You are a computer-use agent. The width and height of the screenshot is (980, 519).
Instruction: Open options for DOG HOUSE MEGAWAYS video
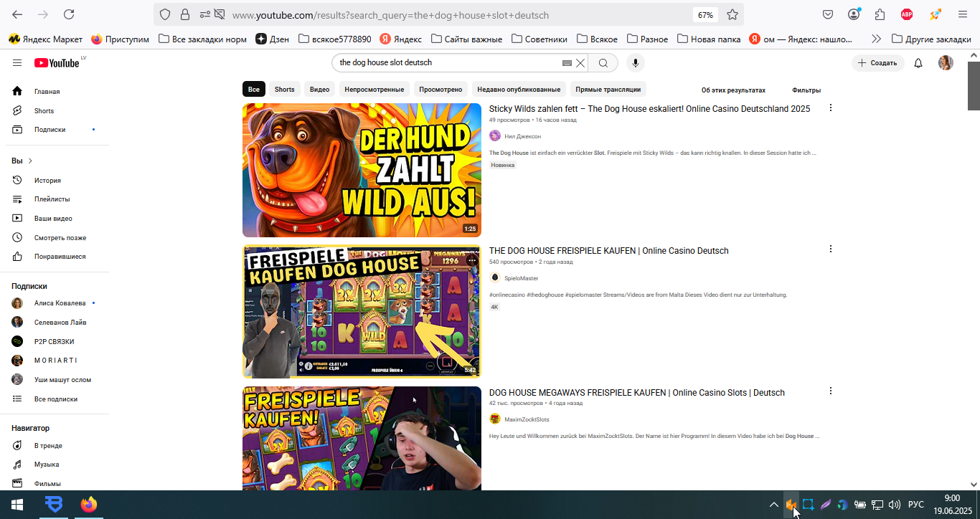831,391
